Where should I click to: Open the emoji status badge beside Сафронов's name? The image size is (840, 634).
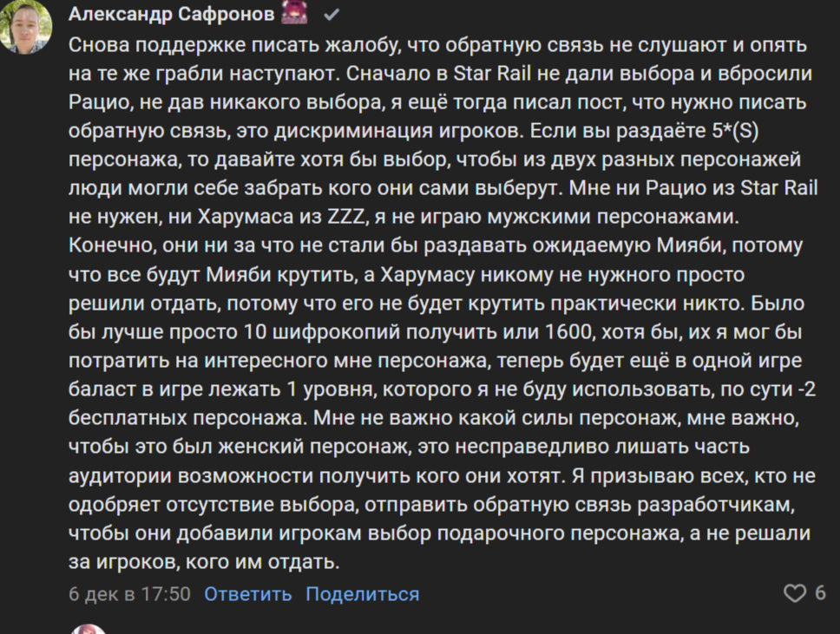[x=295, y=13]
